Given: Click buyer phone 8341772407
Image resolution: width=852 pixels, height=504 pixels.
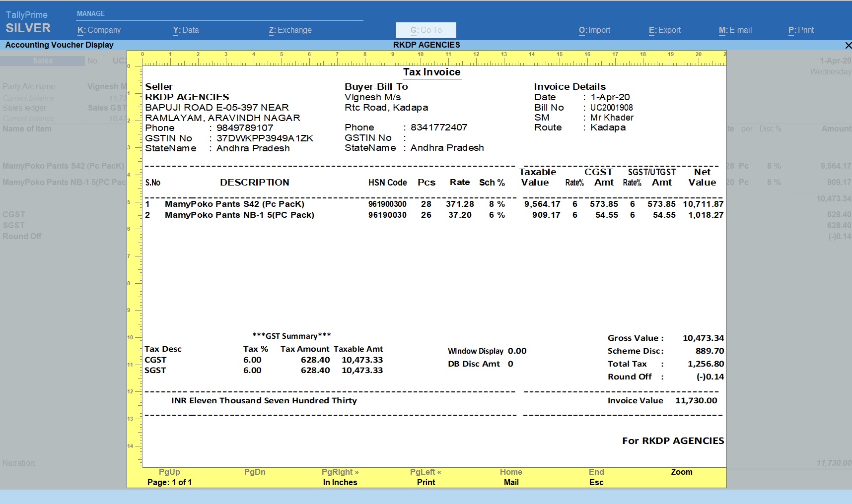Looking at the screenshot, I should coord(439,127).
